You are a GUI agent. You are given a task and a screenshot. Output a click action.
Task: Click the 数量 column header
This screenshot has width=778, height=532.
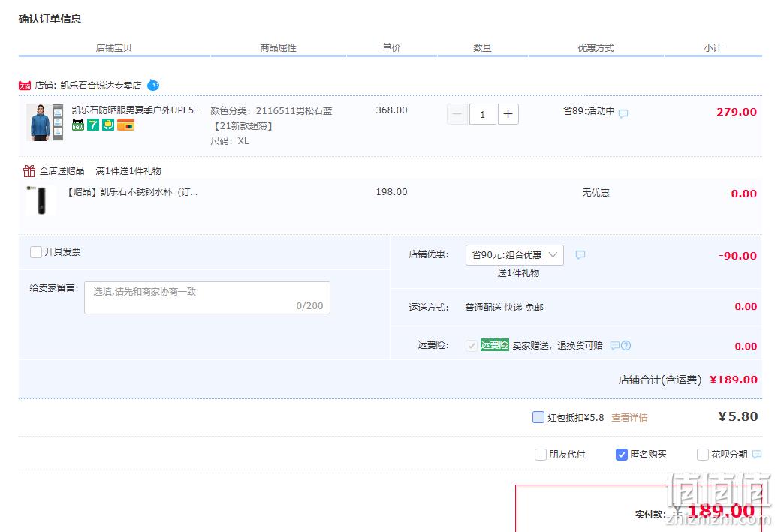pos(482,47)
